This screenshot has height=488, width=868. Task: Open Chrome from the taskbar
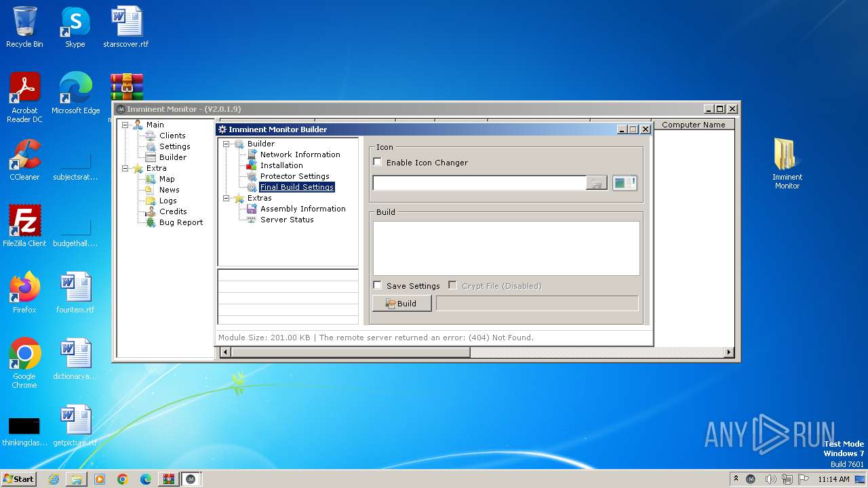pos(123,479)
